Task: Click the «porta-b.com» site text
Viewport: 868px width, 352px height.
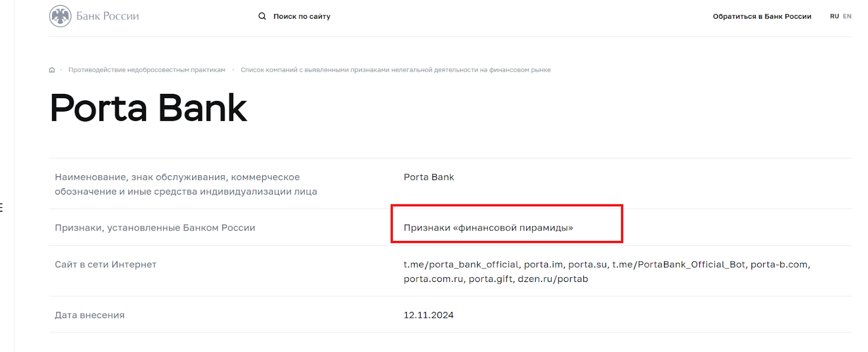Action: (x=779, y=265)
